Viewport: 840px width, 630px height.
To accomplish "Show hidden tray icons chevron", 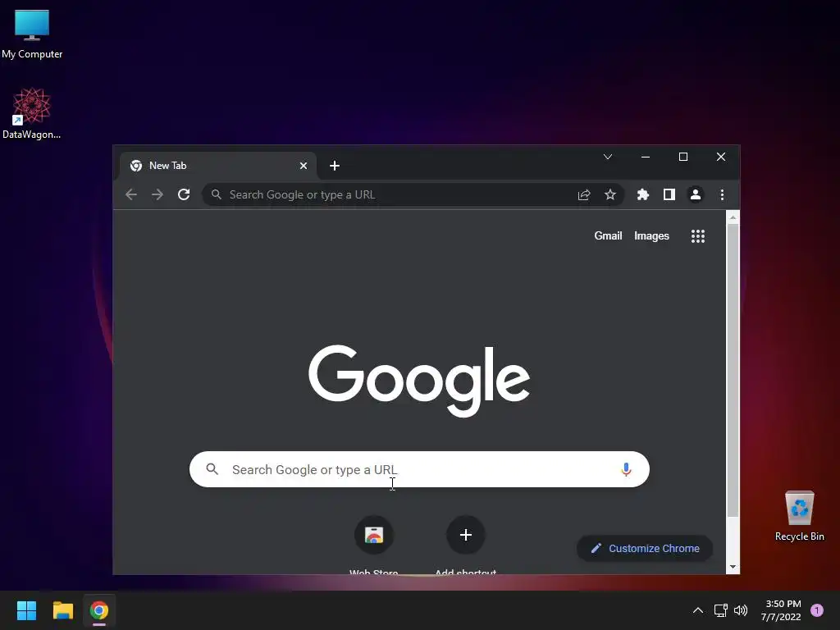I will coord(697,610).
